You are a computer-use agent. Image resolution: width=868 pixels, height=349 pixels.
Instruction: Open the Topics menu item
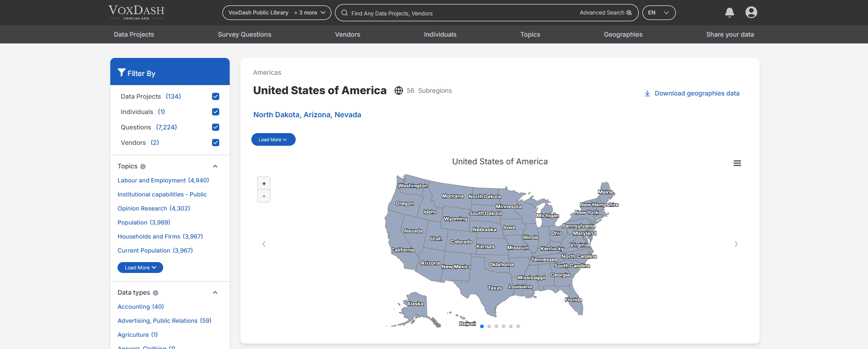tap(530, 34)
